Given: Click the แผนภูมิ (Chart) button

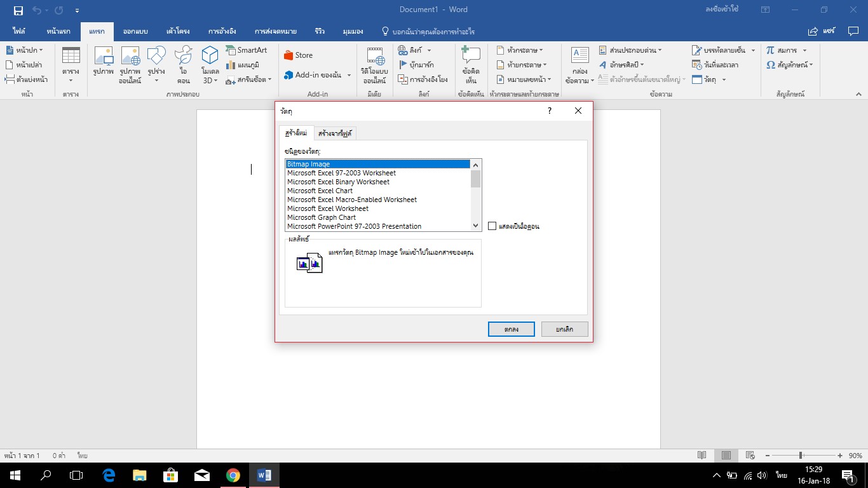Looking at the screenshot, I should point(241,65).
